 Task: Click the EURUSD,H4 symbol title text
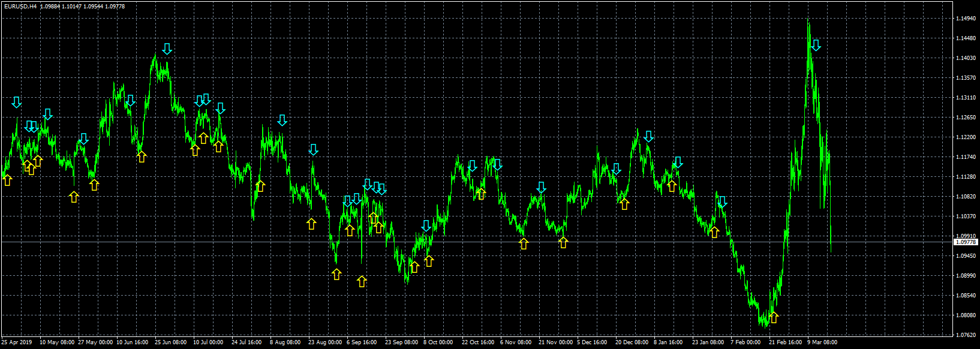coord(20,6)
